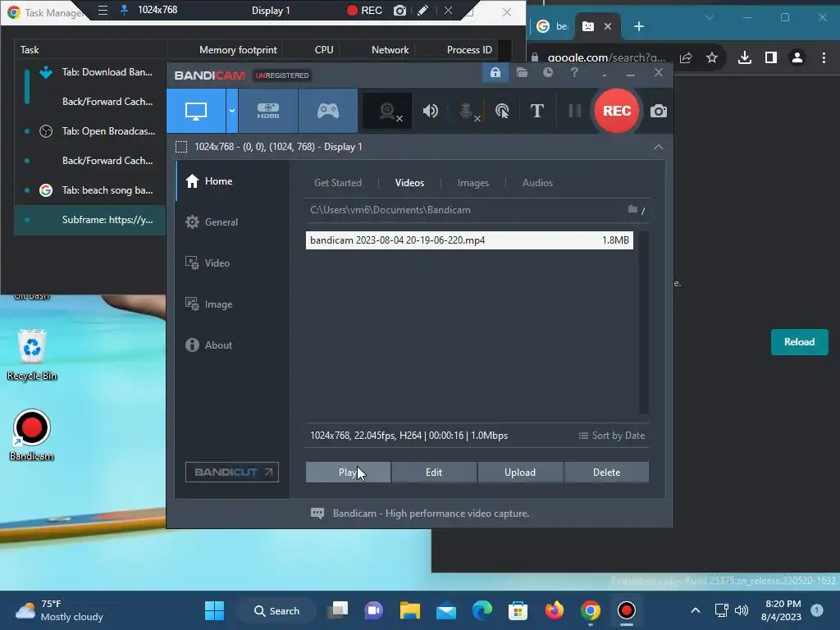Switch to the Videos tab
This screenshot has height=630, width=840.
[409, 183]
